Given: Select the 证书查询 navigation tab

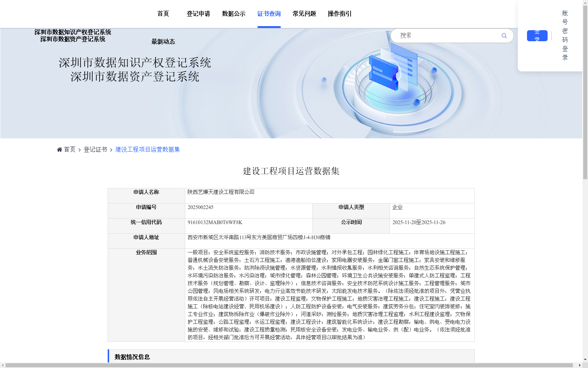Looking at the screenshot, I should (x=269, y=14).
